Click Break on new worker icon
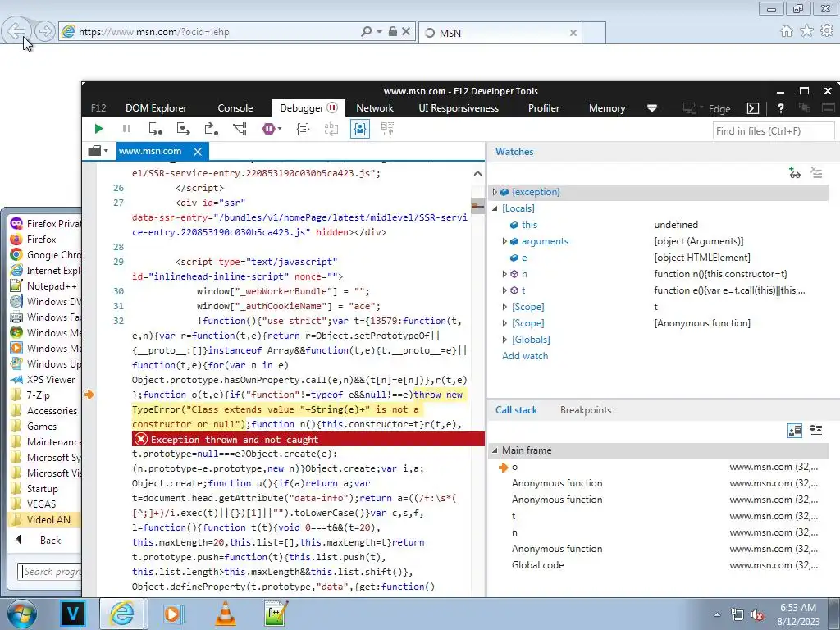This screenshot has height=630, width=840. [240, 129]
